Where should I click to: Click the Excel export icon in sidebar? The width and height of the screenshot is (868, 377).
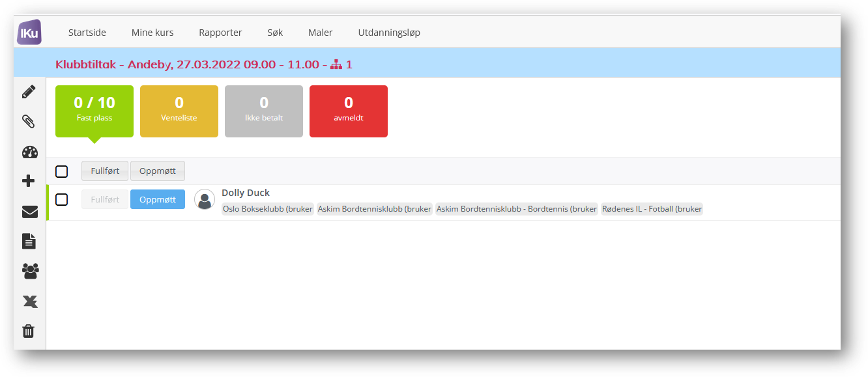tap(29, 301)
